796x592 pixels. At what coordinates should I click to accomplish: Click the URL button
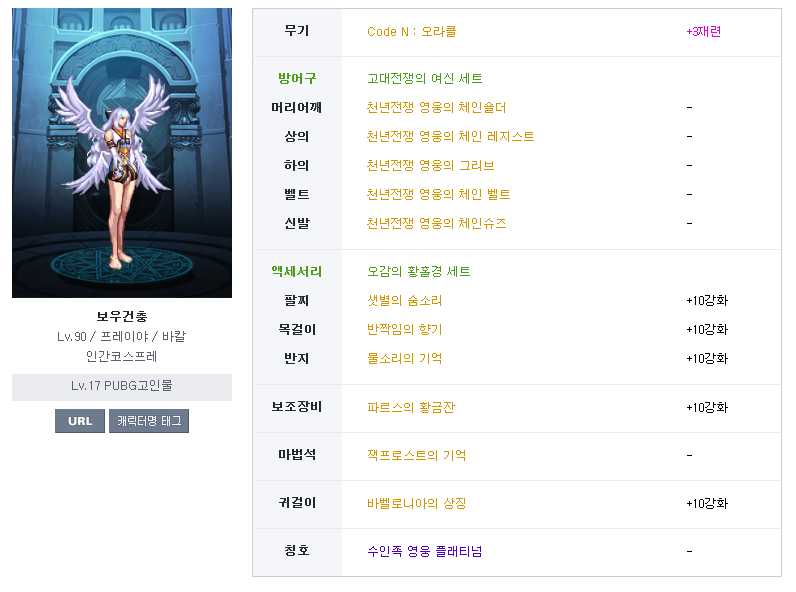pyautogui.click(x=80, y=421)
